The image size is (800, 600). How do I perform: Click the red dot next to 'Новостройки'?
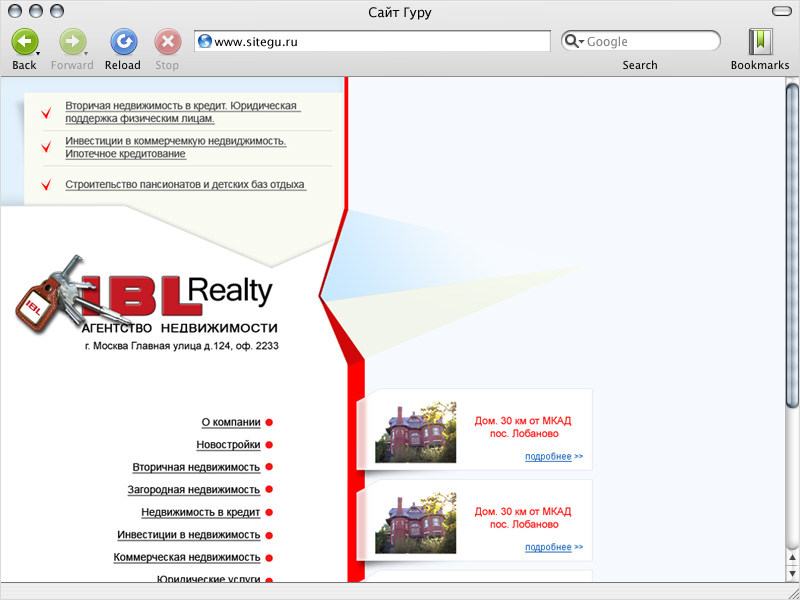[x=269, y=445]
